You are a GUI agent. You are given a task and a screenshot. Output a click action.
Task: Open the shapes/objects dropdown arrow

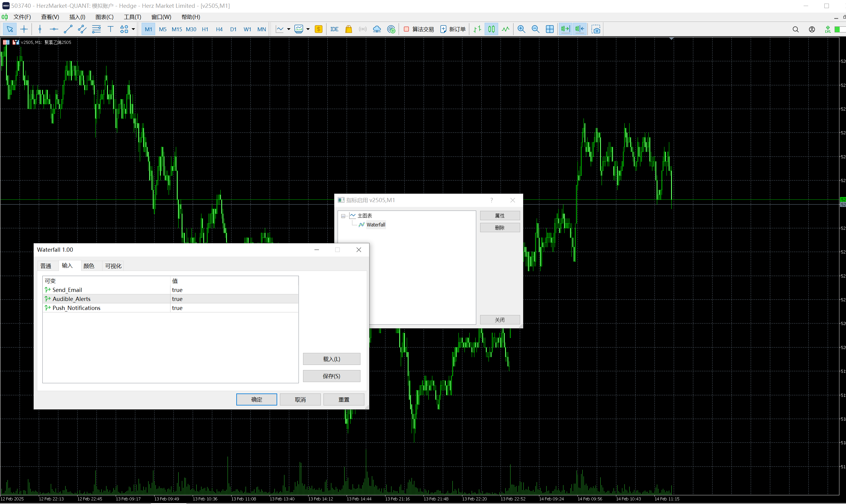click(x=133, y=29)
